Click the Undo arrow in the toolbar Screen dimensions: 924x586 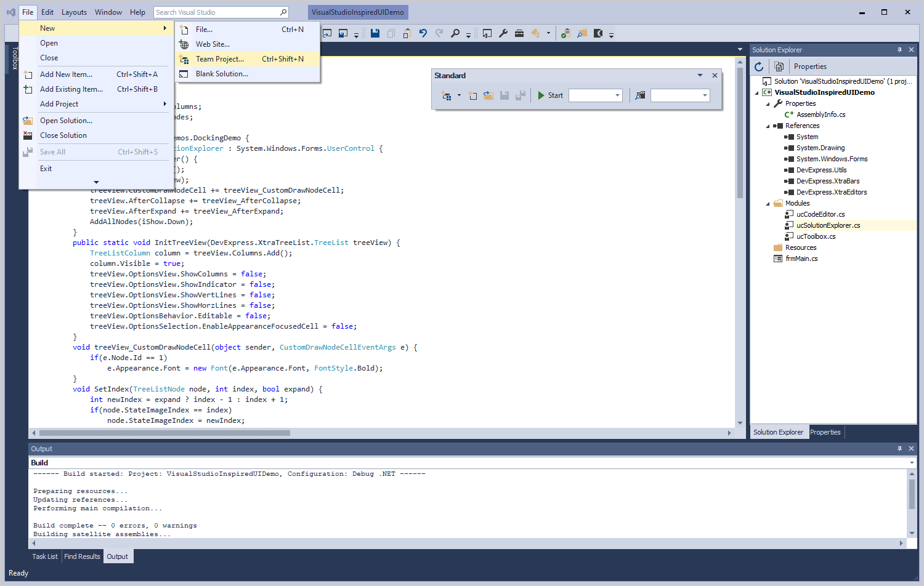(423, 33)
